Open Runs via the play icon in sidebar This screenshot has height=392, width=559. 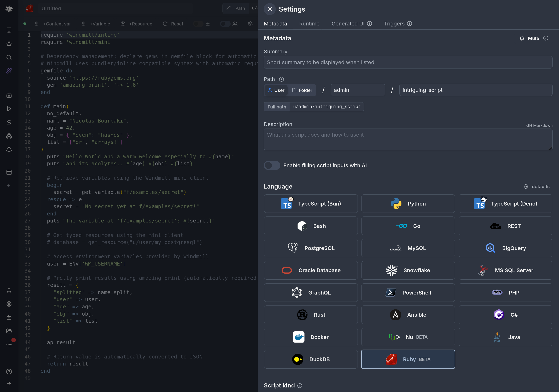click(x=9, y=109)
